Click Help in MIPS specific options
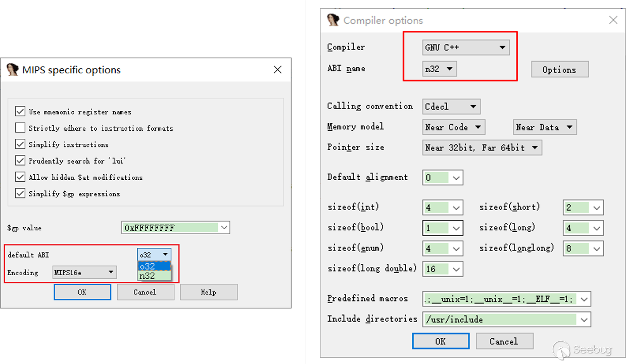The width and height of the screenshot is (626, 364). coord(209,292)
